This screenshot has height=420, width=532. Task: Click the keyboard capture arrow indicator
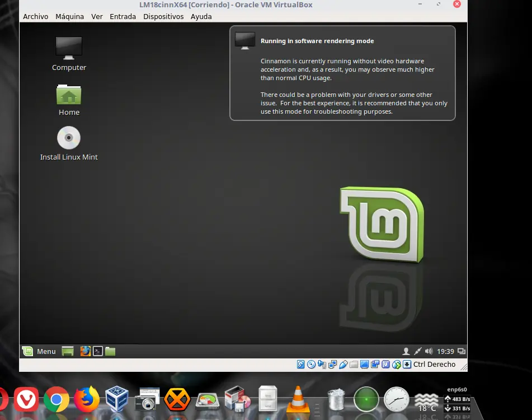tap(407, 365)
